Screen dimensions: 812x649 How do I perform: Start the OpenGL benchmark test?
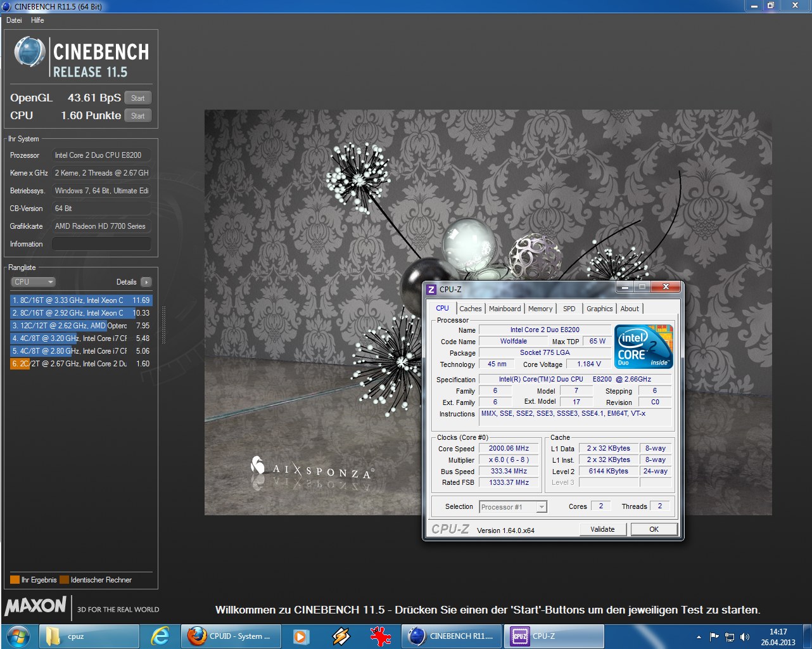(138, 98)
